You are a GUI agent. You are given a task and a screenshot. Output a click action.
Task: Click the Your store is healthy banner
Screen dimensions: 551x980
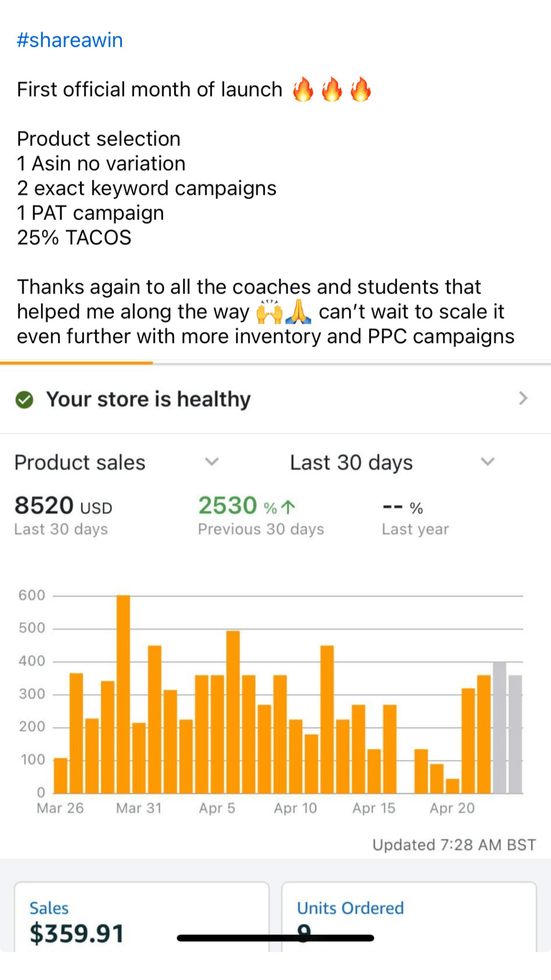[x=148, y=399]
